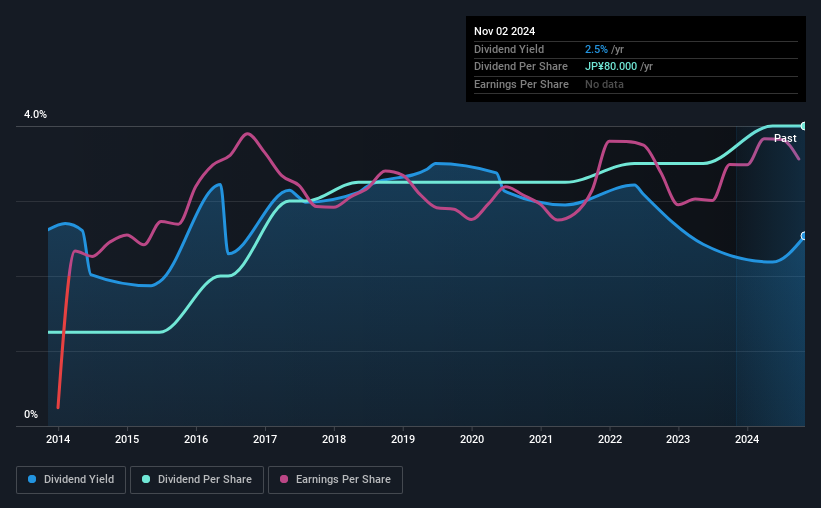Click the 2019 x-axis label
This screenshot has width=821, height=508.
[403, 439]
